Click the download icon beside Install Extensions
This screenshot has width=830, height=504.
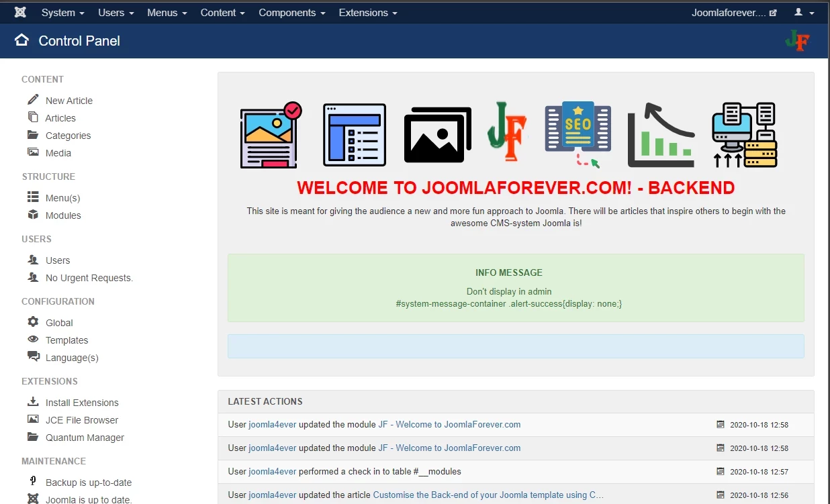click(x=33, y=401)
